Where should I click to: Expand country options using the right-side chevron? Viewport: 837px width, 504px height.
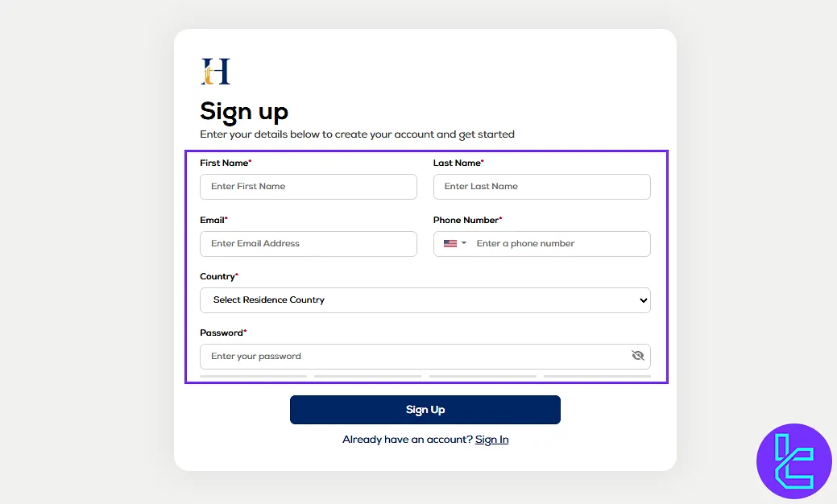coord(644,300)
